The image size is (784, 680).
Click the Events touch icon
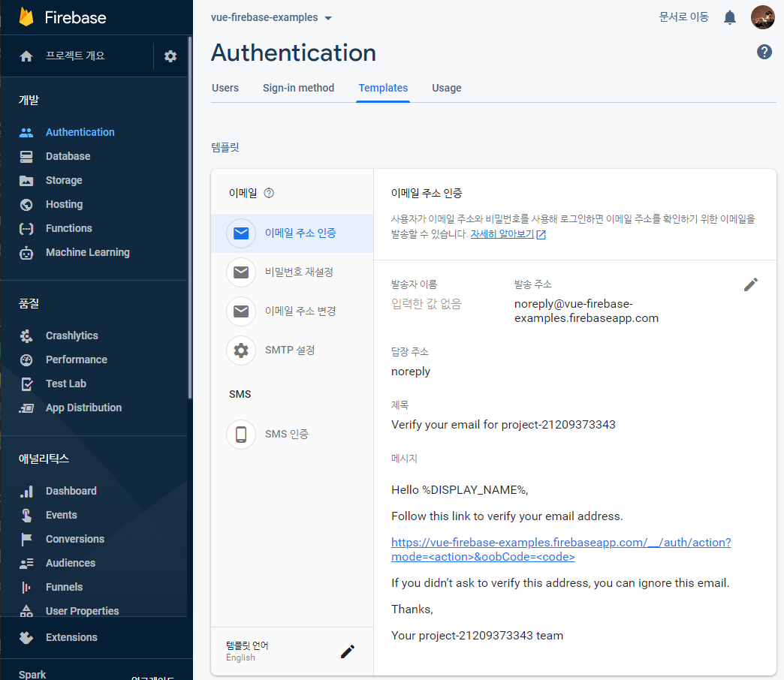coord(26,515)
